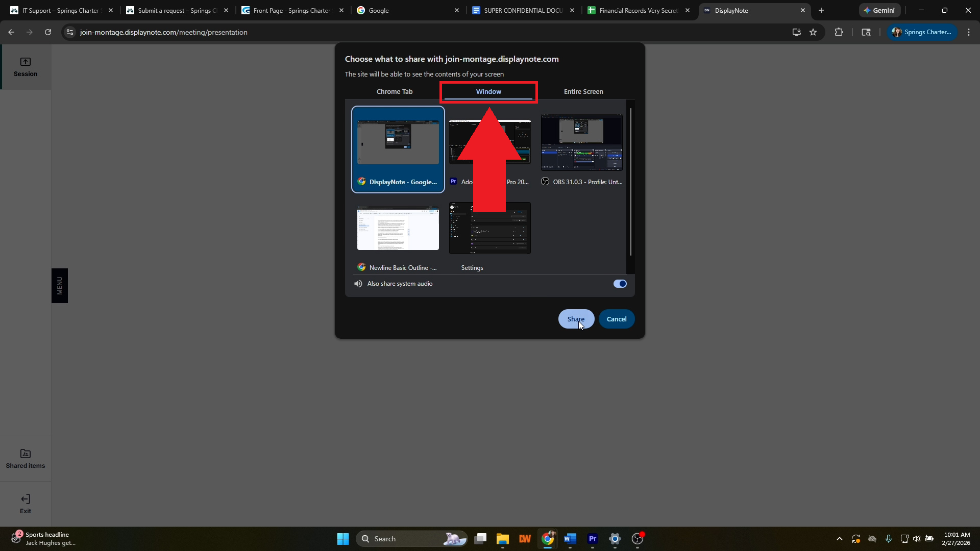980x551 pixels.
Task: Select the OBS 31.0.3 window thumbnail
Action: click(581, 143)
